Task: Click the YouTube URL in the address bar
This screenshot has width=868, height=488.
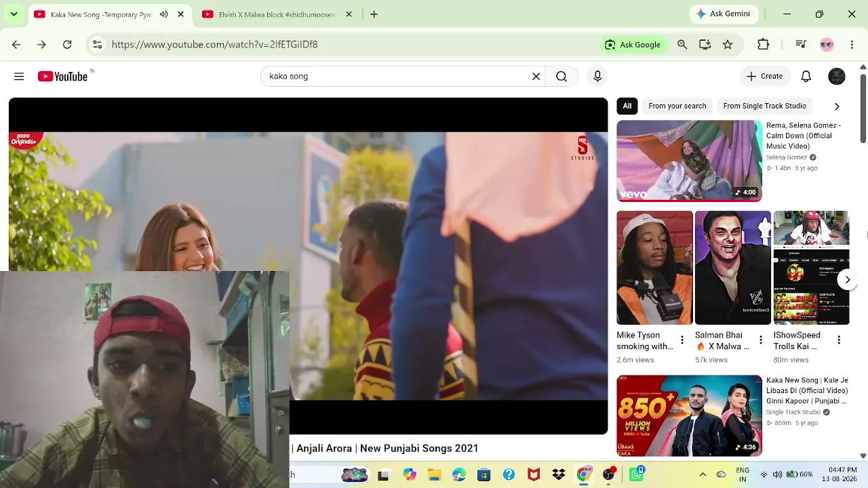Action: coord(214,45)
